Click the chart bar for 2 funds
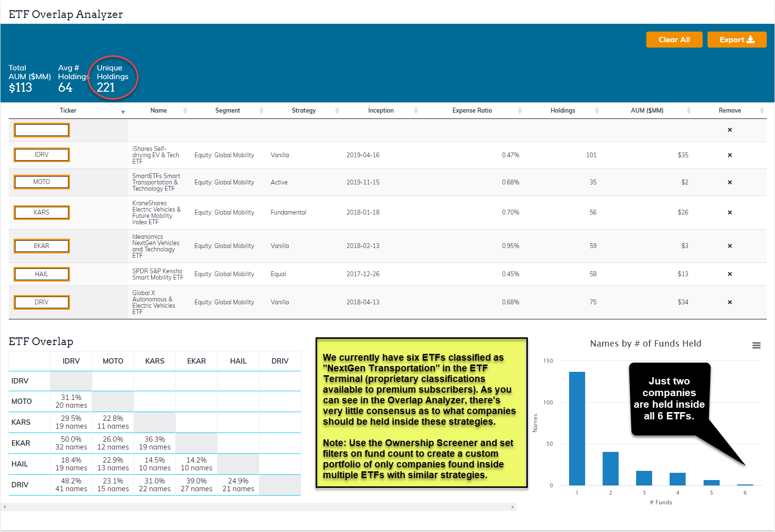This screenshot has width=775, height=532. [x=610, y=469]
